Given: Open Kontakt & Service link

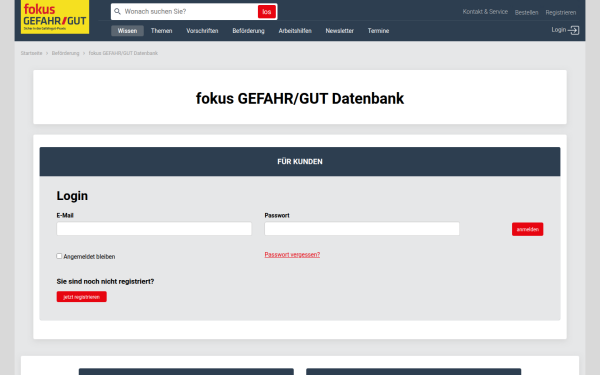Looking at the screenshot, I should click(485, 12).
